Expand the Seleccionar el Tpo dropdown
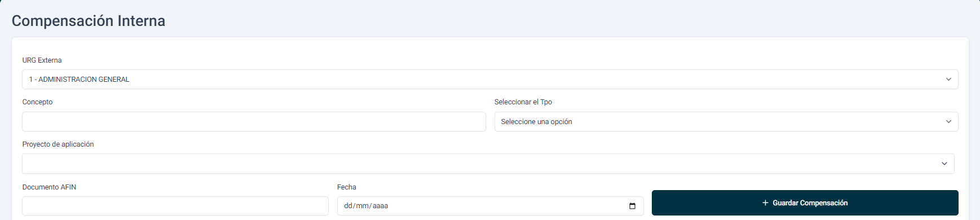This screenshot has width=980, height=220. click(x=726, y=122)
